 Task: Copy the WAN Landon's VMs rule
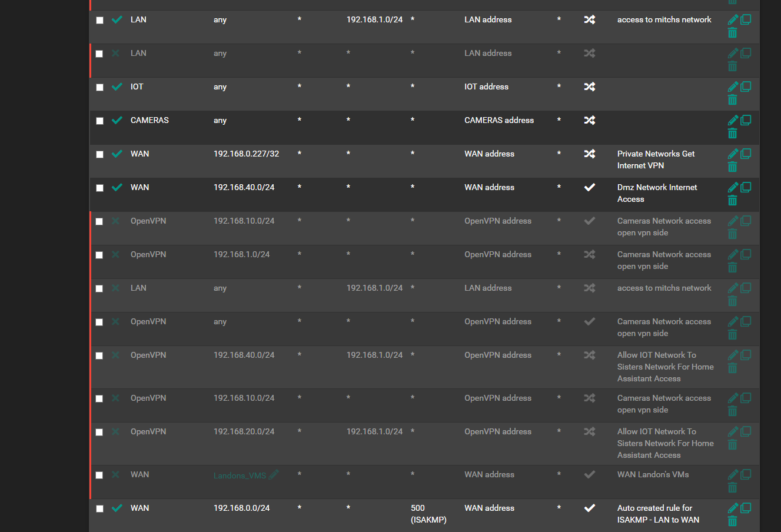pos(746,474)
